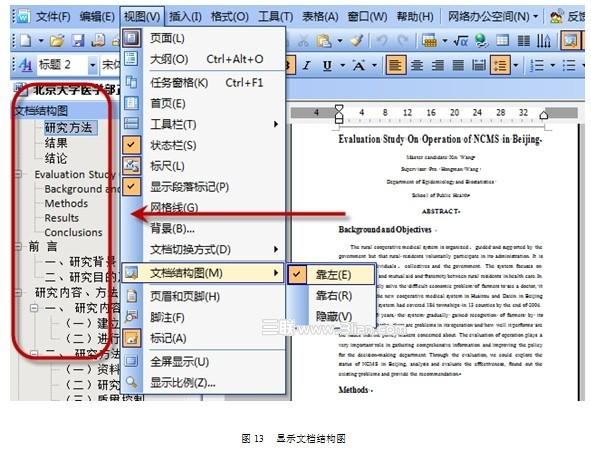Open the 编辑(E) menu
Viewport: 591px width, 452px height.
97,16
